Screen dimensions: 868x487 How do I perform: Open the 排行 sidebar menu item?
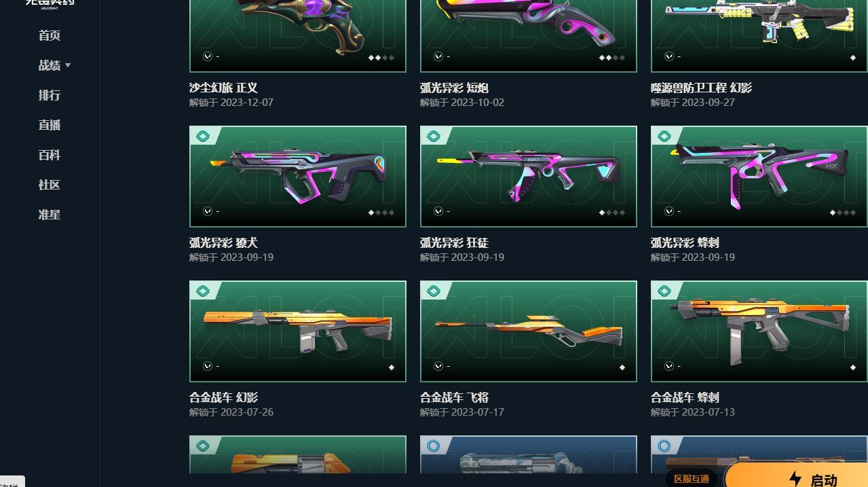(50, 95)
